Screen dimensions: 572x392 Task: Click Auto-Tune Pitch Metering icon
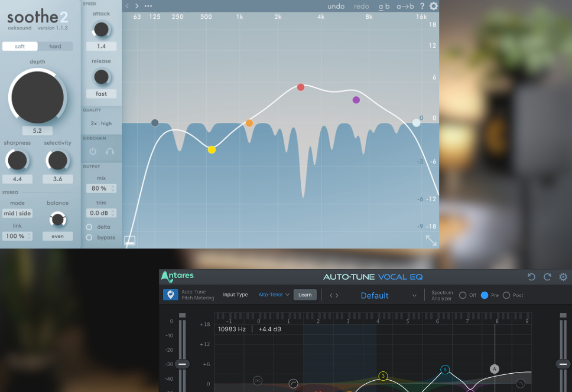170,295
